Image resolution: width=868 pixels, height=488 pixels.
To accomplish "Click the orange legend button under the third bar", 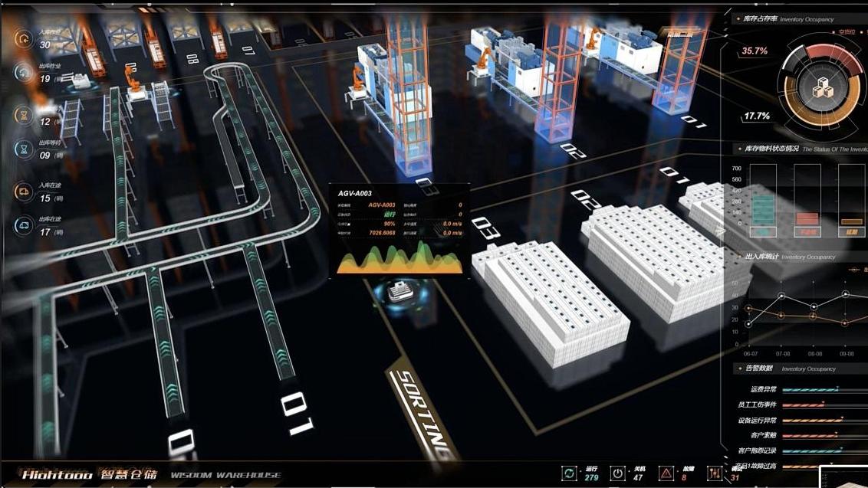I will point(851,232).
